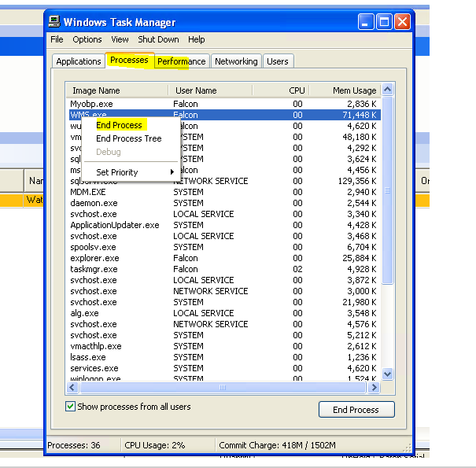Image resolution: width=476 pixels, height=468 pixels.
Task: Select the alg.exe process
Action: [x=84, y=313]
